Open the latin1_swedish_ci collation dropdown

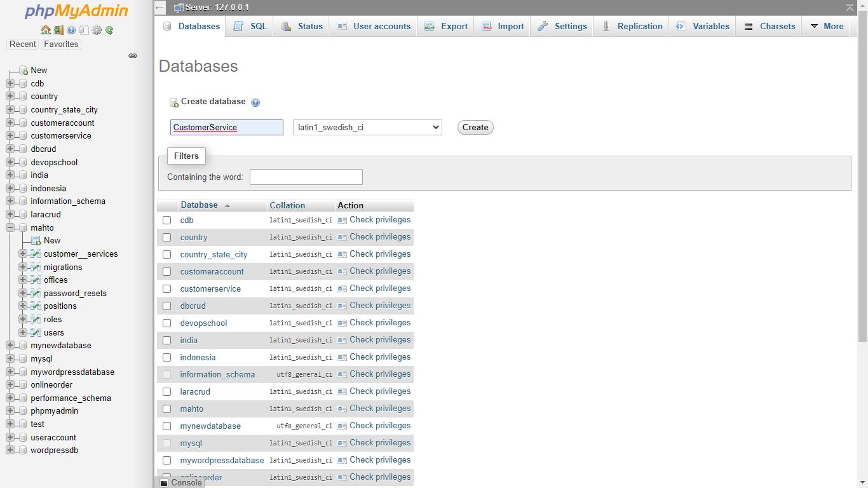point(367,128)
